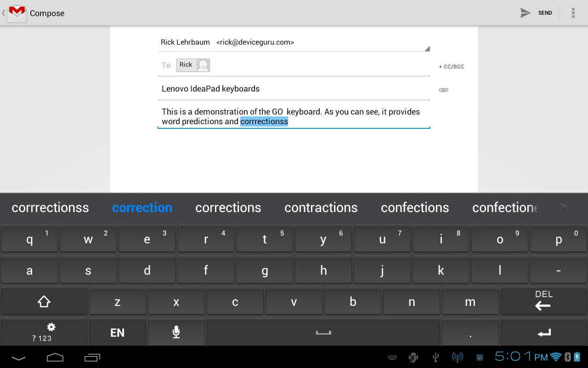
Task: Tap the s key
Action: [x=88, y=270]
